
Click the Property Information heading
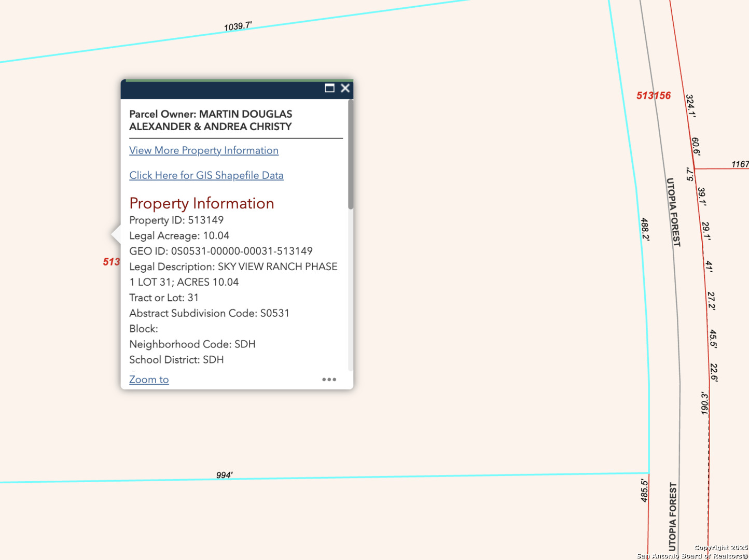pos(202,203)
